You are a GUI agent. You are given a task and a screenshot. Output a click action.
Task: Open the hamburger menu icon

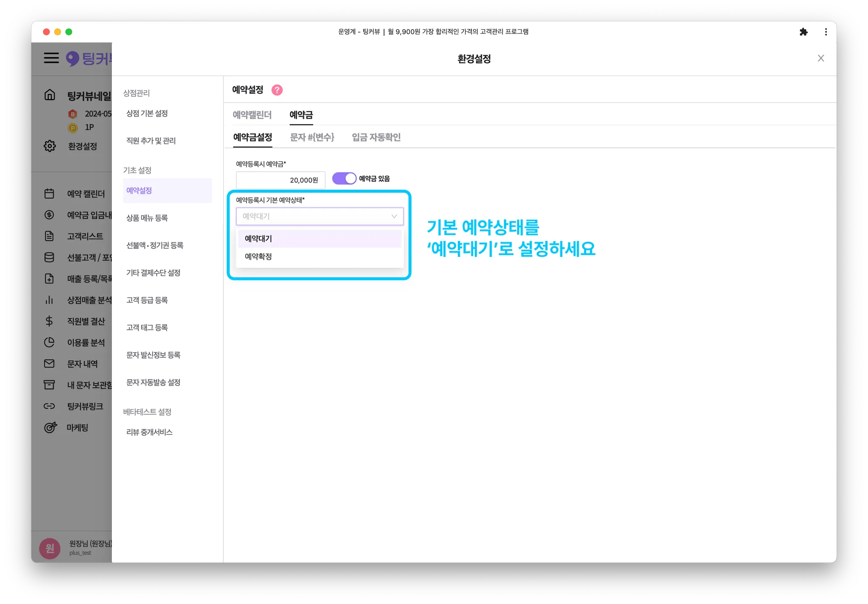[51, 58]
